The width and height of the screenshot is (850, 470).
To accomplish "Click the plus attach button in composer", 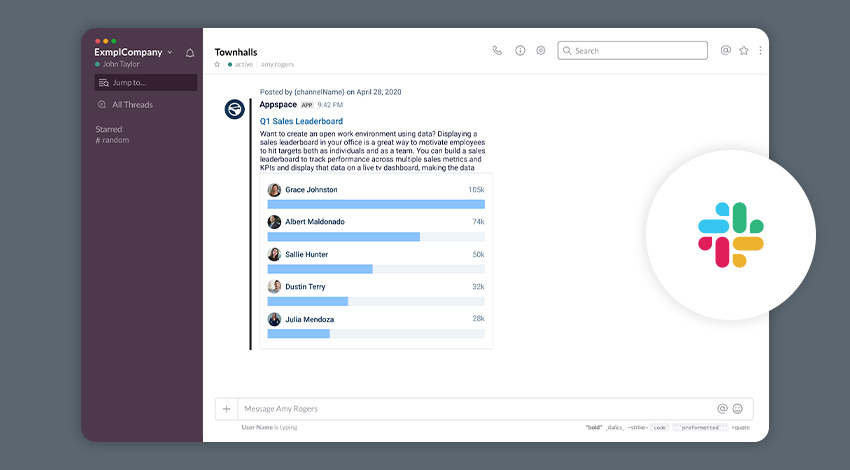I will (227, 409).
